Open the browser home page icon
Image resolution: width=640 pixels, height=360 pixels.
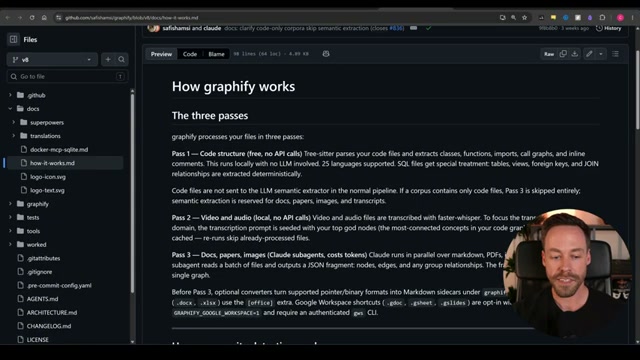[x=44, y=18]
